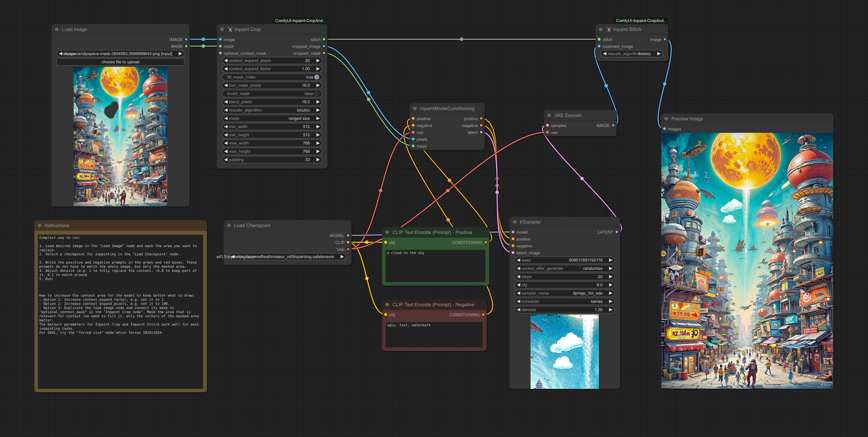Viewport: 868px width, 437px height.
Task: Click the InpaintModelConditioning collapse dot
Action: [x=415, y=108]
